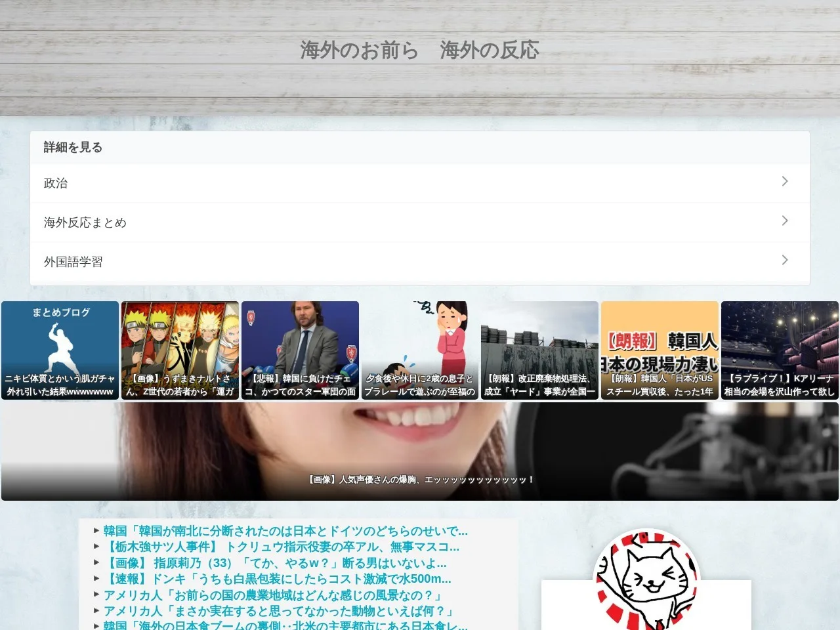Expand the chevron next to 海外反応まとめ
Image resolution: width=840 pixels, height=630 pixels.
pos(785,220)
